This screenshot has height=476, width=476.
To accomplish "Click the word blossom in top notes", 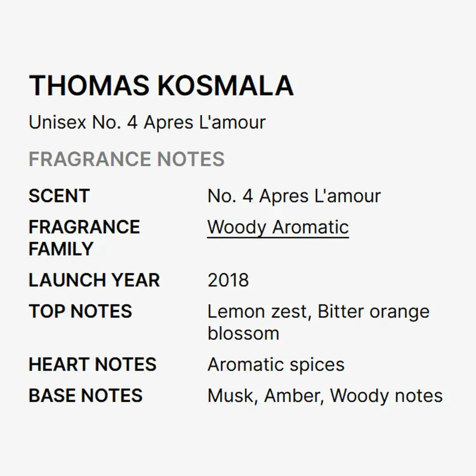I will [243, 333].
